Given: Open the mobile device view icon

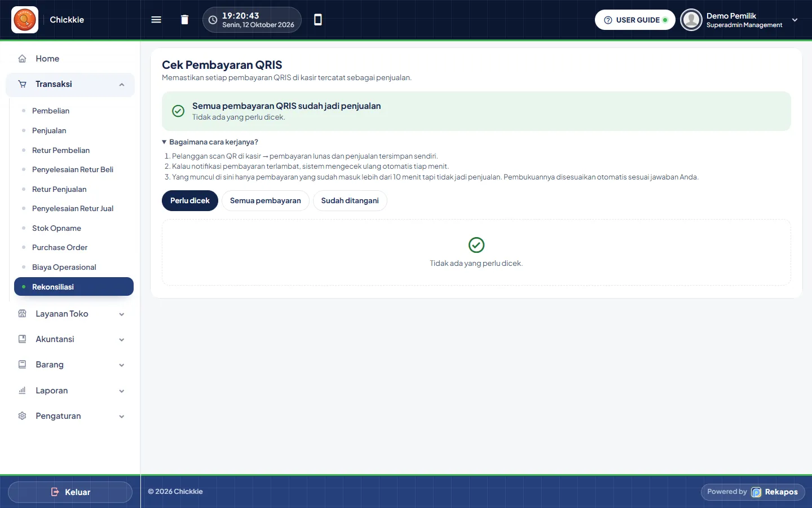Looking at the screenshot, I should 318,20.
